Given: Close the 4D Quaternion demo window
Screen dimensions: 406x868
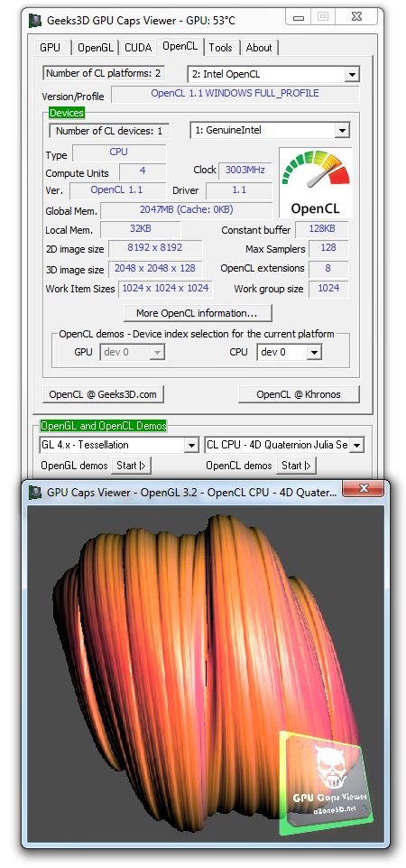Looking at the screenshot, I should click(364, 488).
